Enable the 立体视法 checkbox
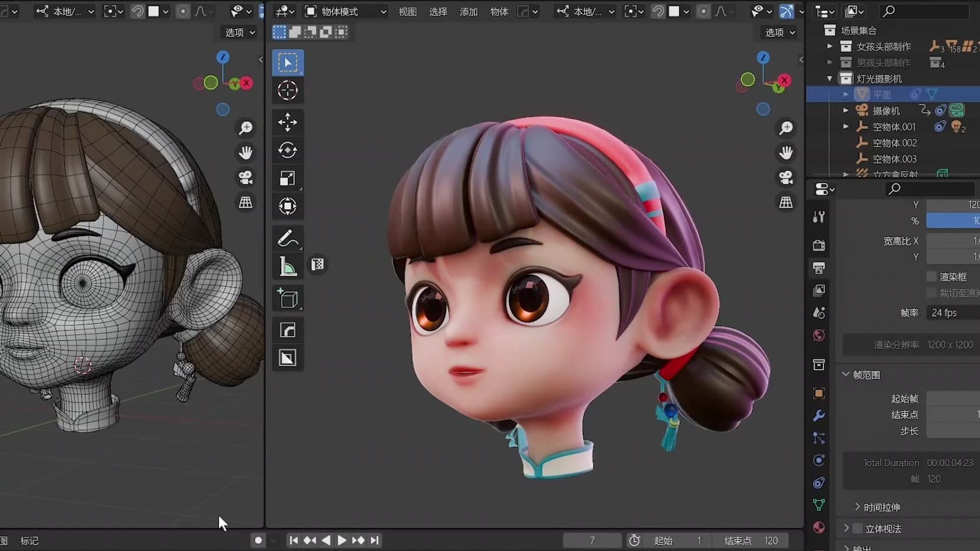Viewport: 980px width, 551px height. pos(858,529)
